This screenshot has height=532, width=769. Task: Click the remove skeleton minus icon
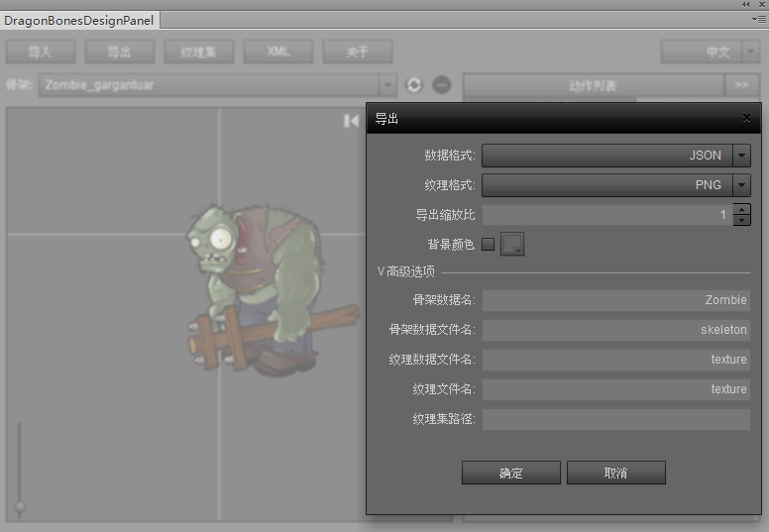(x=442, y=85)
